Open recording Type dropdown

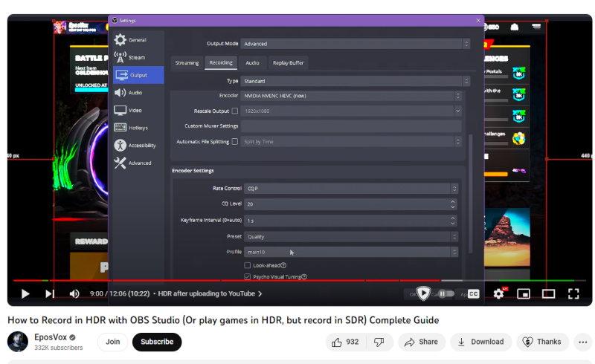[356, 81]
